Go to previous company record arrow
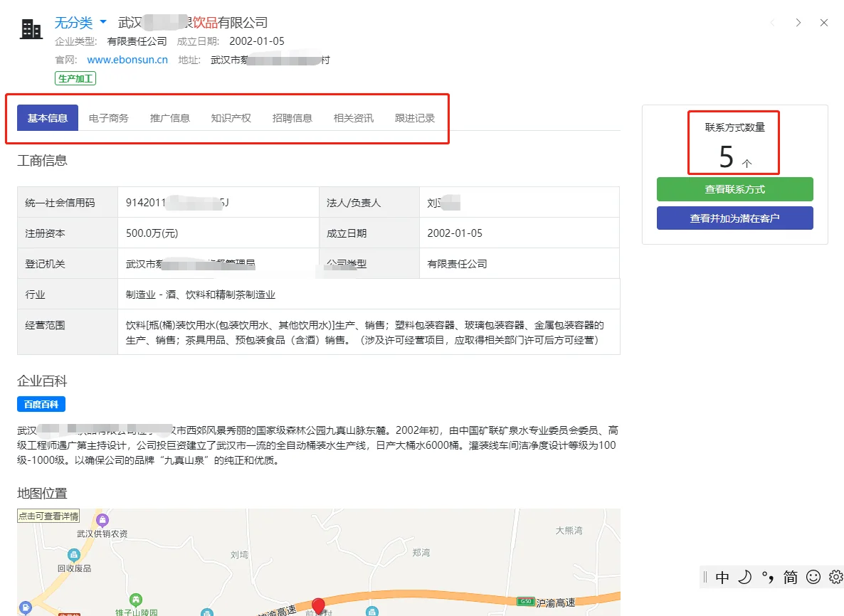 pyautogui.click(x=773, y=23)
